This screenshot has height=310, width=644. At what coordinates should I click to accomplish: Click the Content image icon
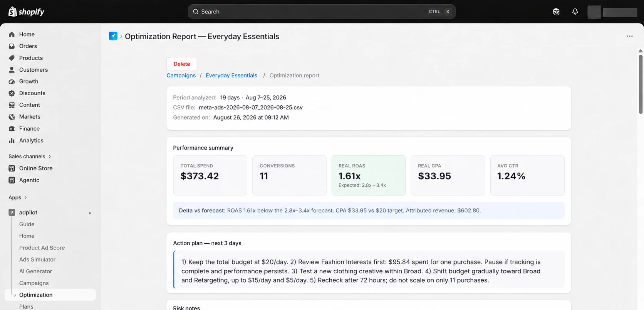(x=12, y=105)
